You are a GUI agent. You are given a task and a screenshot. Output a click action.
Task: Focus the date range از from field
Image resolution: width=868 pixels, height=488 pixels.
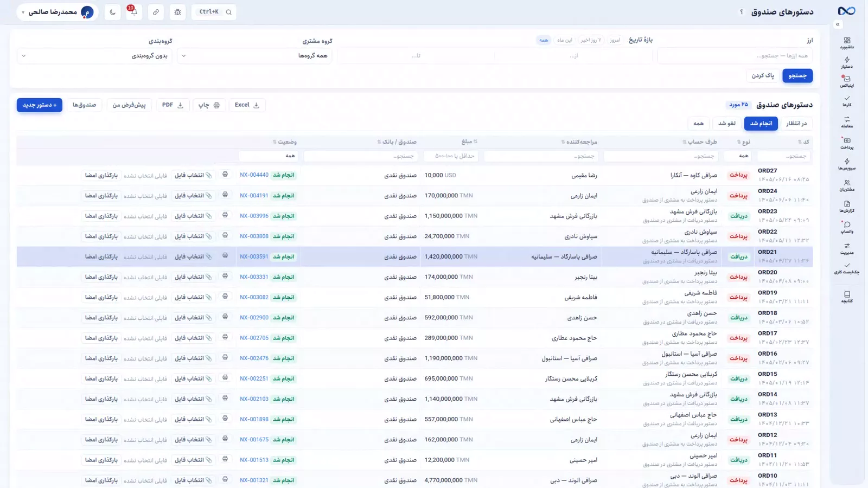(x=573, y=56)
